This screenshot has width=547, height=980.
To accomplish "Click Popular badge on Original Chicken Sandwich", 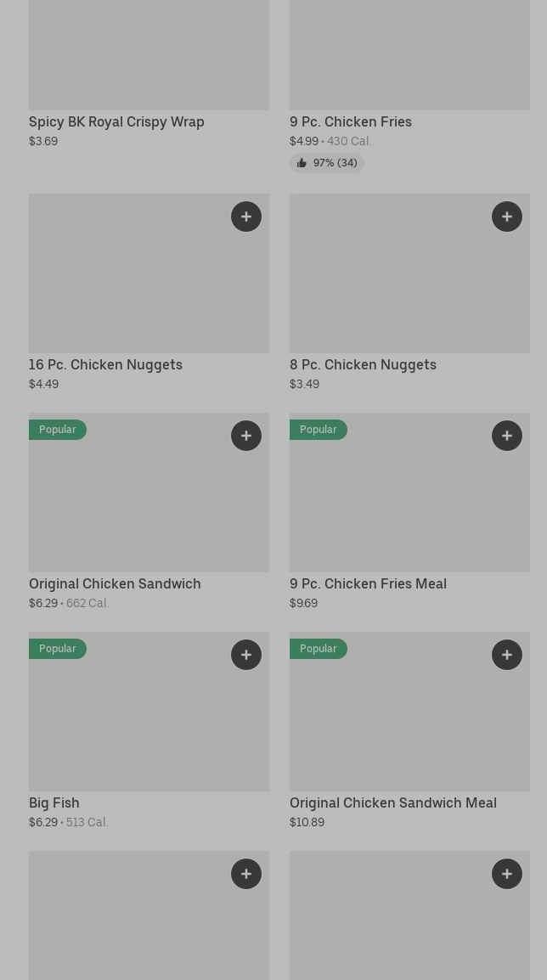I will coord(58,430).
